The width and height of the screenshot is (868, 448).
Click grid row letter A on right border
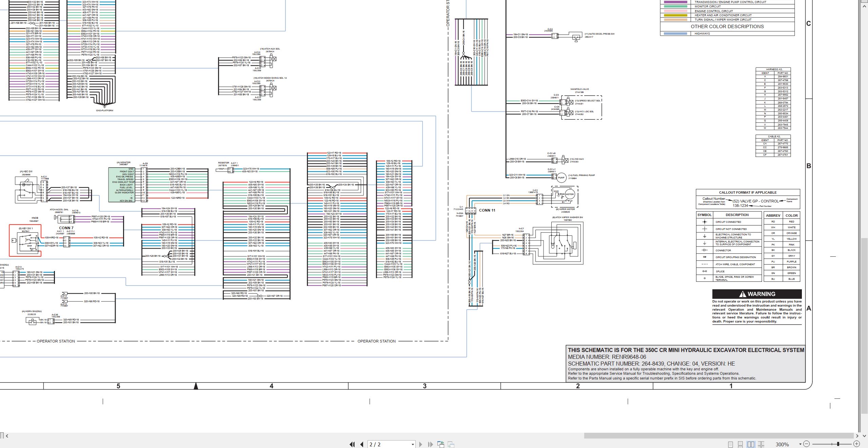[809, 308]
